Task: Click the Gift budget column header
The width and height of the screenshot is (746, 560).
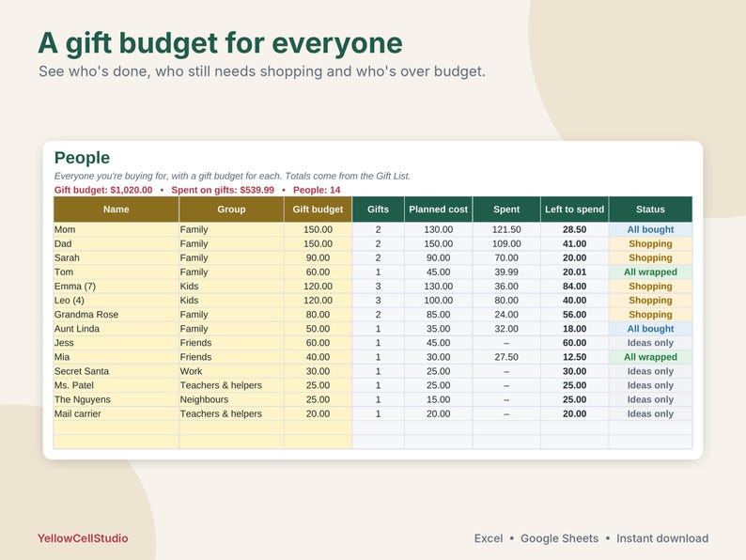Action: click(x=318, y=210)
